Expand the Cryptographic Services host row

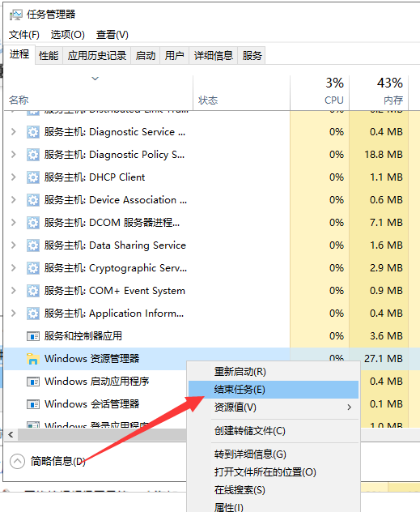pyautogui.click(x=14, y=268)
